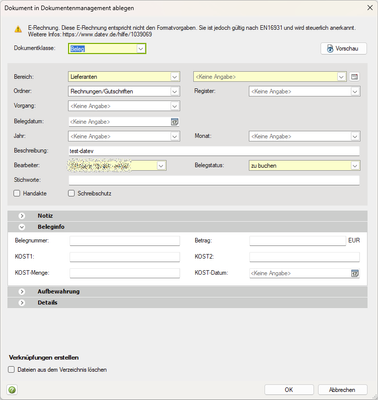Click into the KOST2 field
Image resolution: width=378 pixels, height=400 pixels.
click(x=304, y=257)
